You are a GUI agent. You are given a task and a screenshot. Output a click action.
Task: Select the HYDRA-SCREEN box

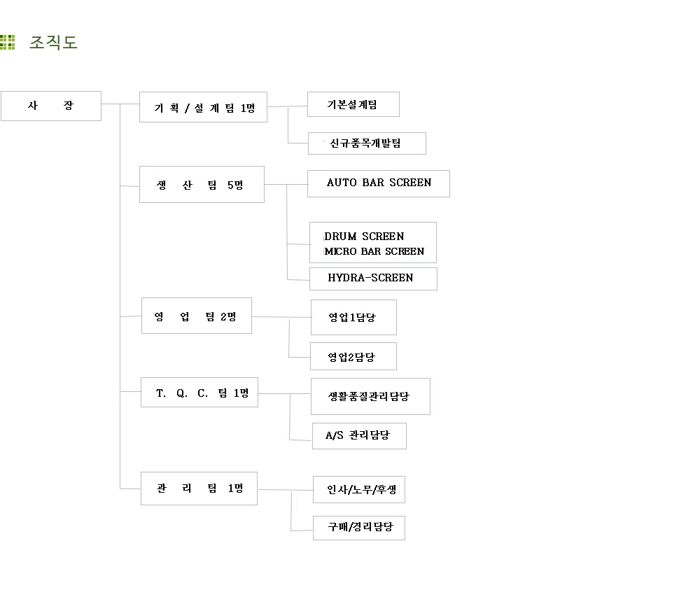(373, 279)
